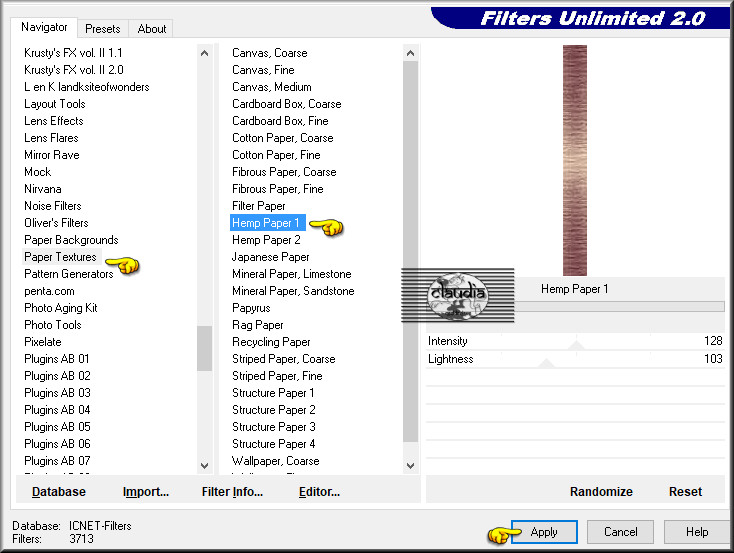Select Photo Aging Kit category
This screenshot has width=734, height=553.
click(x=61, y=308)
